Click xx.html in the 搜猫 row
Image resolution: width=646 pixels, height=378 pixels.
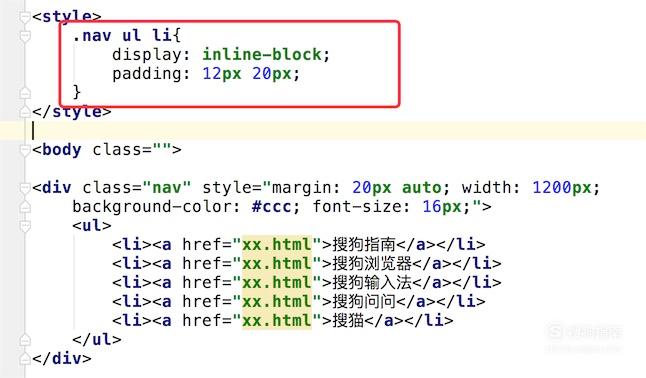(277, 320)
